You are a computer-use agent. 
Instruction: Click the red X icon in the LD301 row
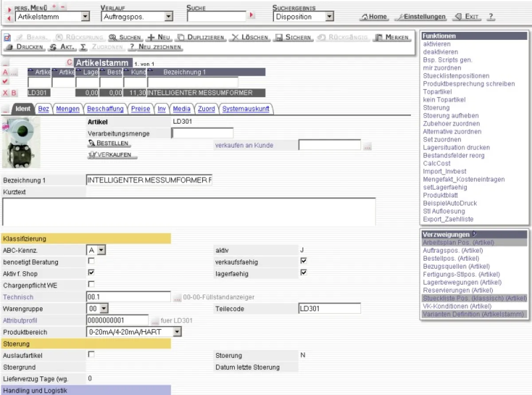[5, 93]
